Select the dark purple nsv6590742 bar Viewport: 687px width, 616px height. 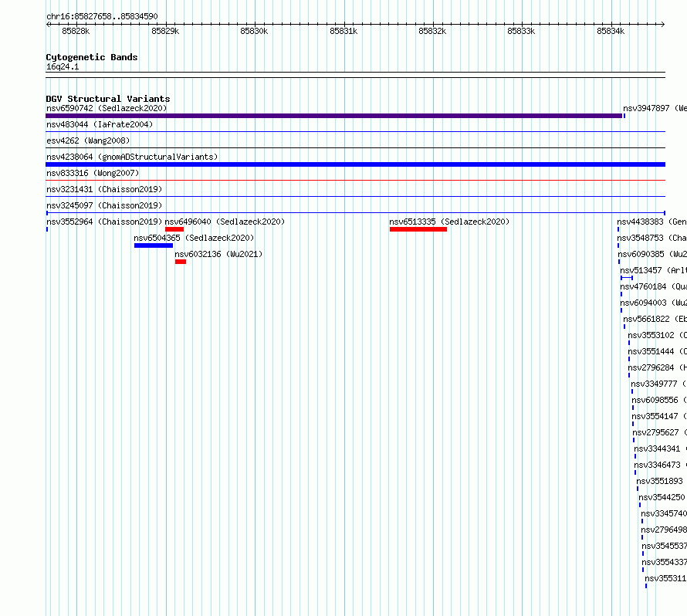pyautogui.click(x=334, y=116)
